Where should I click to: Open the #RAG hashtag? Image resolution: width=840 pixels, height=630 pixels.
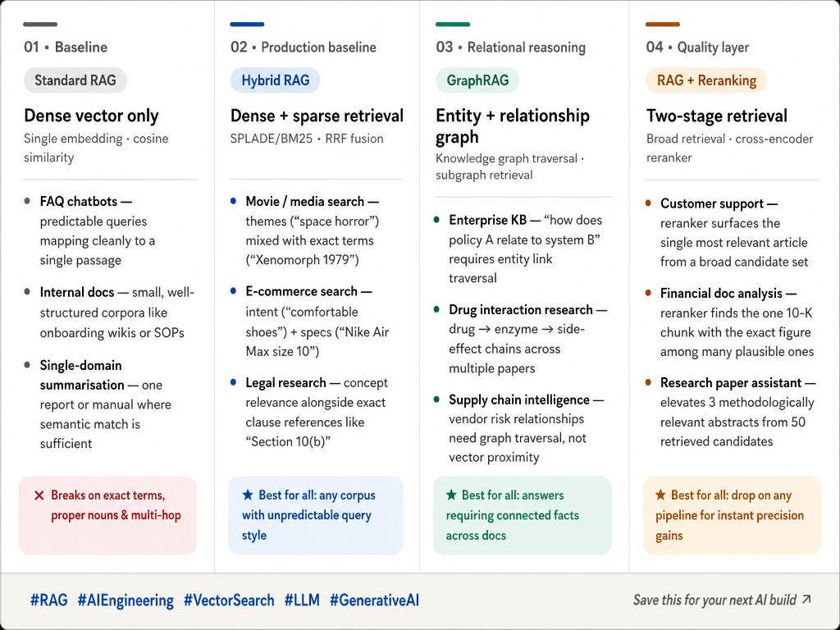[48, 600]
